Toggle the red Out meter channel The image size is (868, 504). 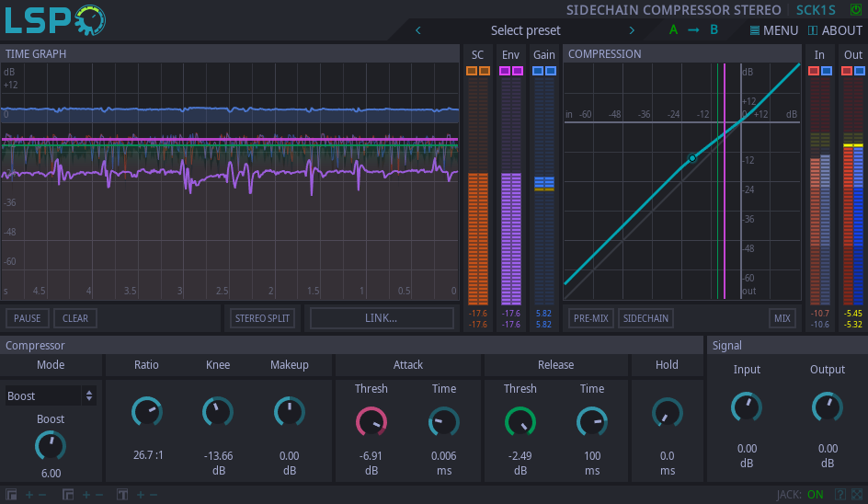click(x=847, y=71)
